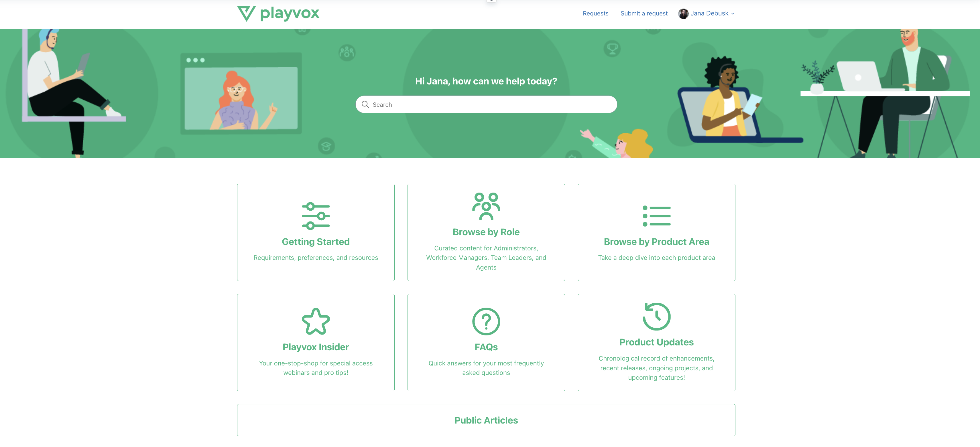Click Jana Debusk's profile avatar
980x447 pixels.
(683, 14)
